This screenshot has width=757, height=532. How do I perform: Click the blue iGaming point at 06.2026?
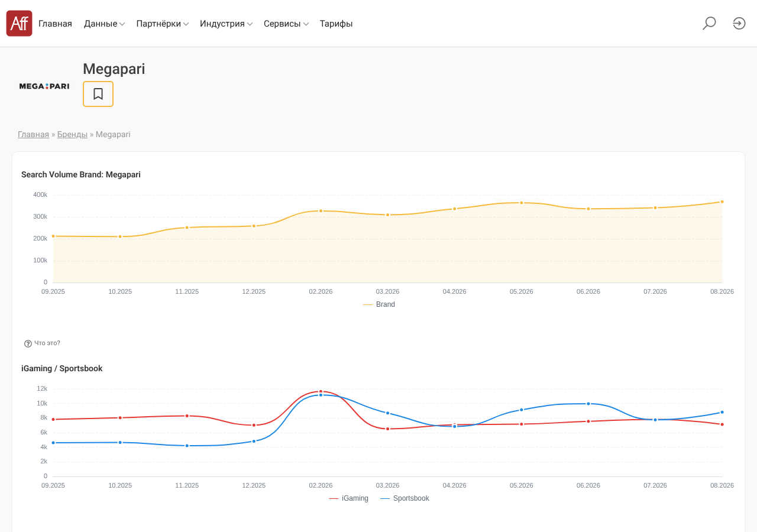point(588,404)
